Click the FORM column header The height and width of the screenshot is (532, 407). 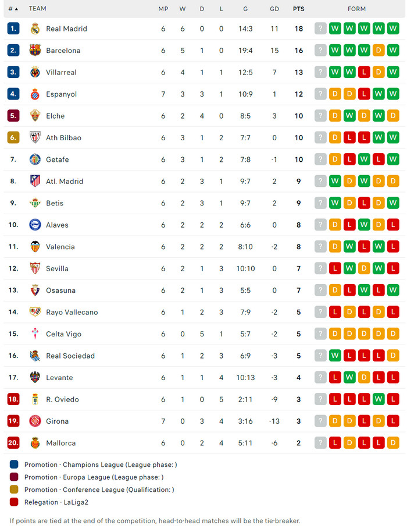pos(356,9)
